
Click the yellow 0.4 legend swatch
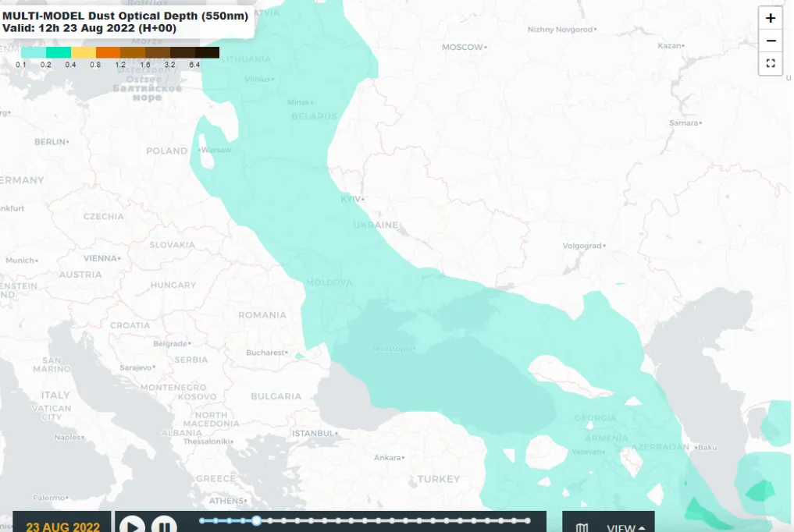[x=83, y=52]
